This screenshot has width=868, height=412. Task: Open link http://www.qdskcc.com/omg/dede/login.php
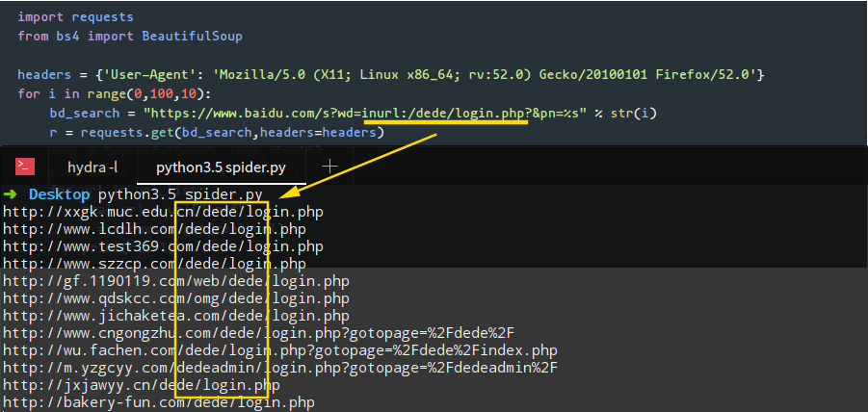tap(176, 298)
